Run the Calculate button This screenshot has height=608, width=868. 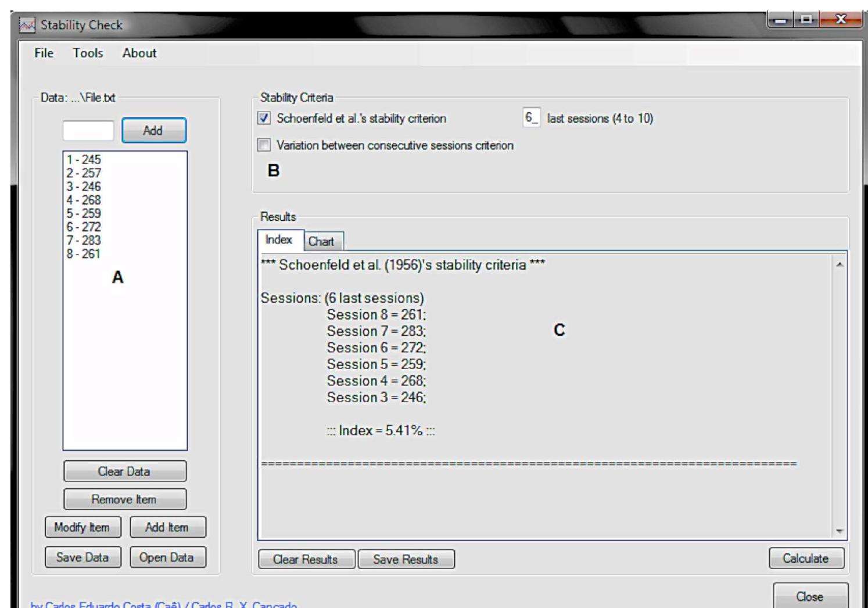(806, 558)
